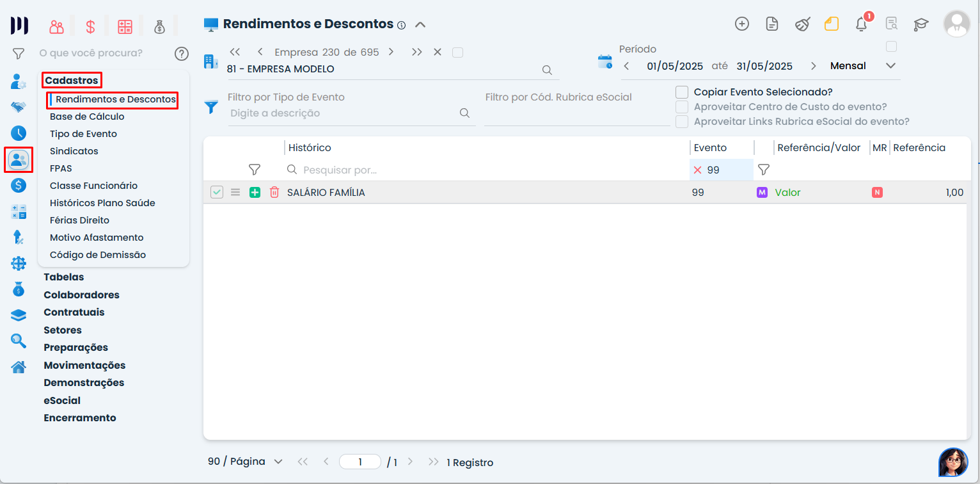Select Tipo de Evento in Cadastros
This screenshot has width=980, height=484.
(x=83, y=134)
